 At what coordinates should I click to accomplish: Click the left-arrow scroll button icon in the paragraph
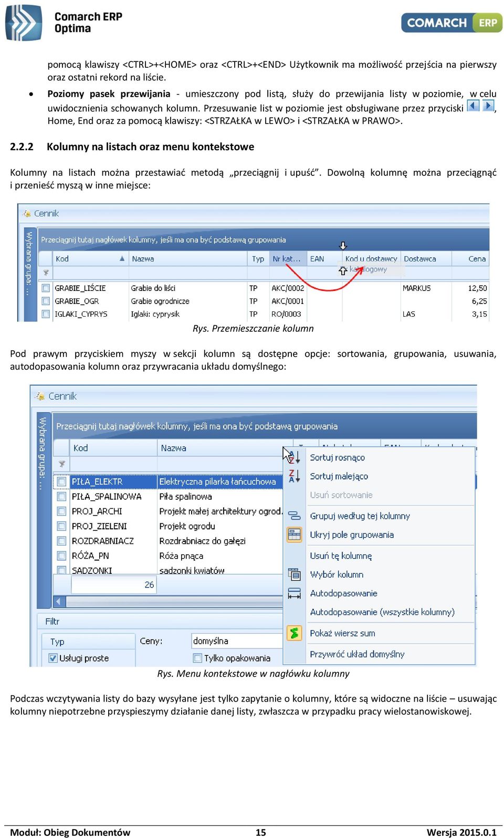tap(473, 106)
